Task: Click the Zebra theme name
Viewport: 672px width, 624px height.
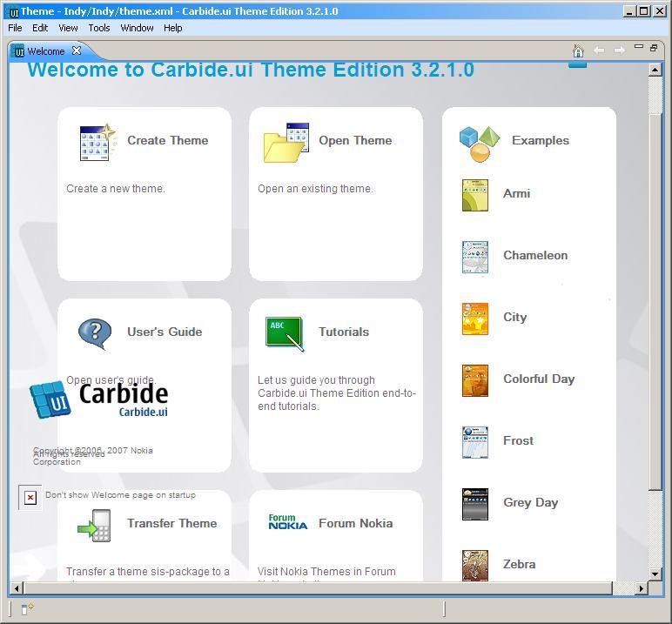Action: click(519, 564)
